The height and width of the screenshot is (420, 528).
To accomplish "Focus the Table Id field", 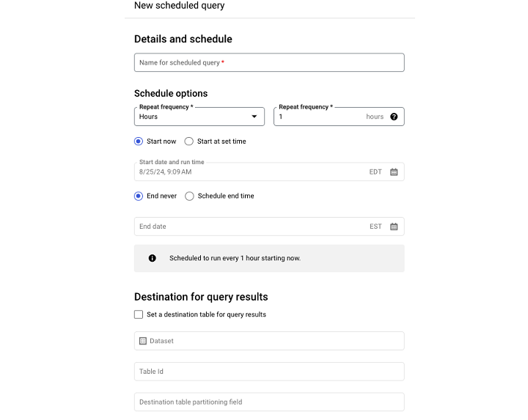I will pyautogui.click(x=268, y=372).
